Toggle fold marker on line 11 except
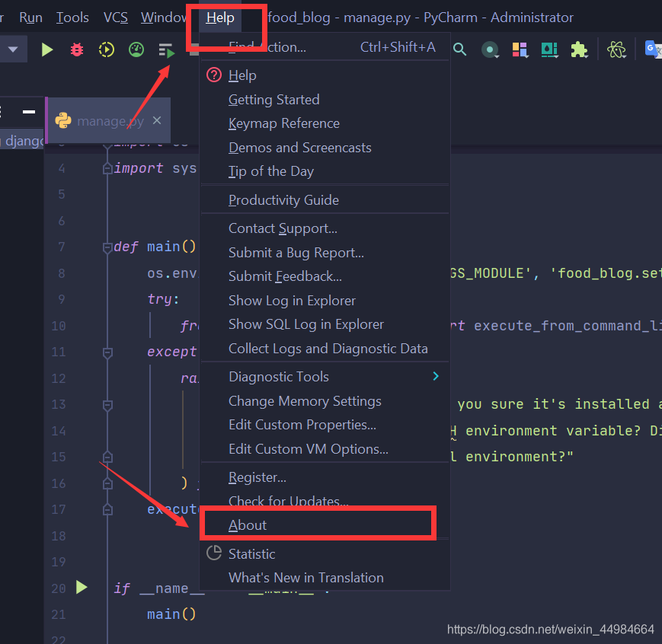Viewport: 662px width, 644px height. tap(107, 352)
